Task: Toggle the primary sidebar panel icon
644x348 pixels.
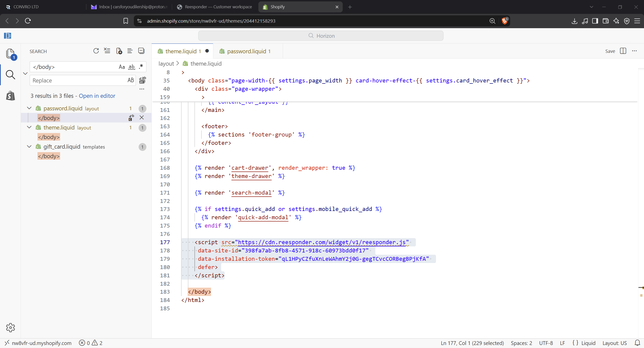Action: [8, 36]
